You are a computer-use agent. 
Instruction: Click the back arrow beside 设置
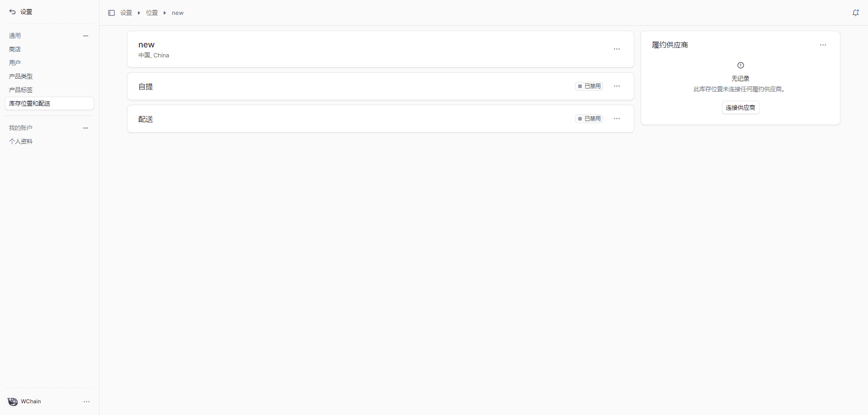coord(12,12)
